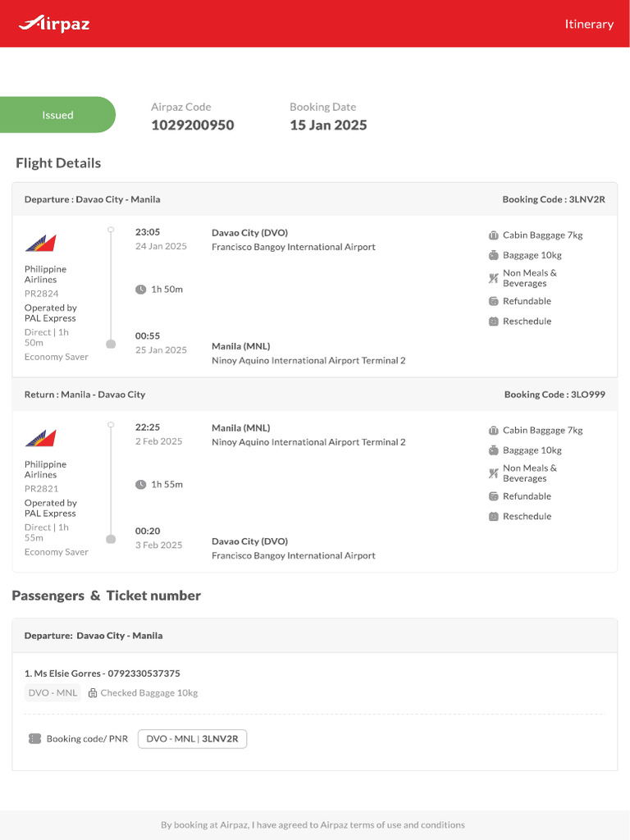The width and height of the screenshot is (630, 840).
Task: Click the Baggage 10kg icon for departure
Action: (494, 255)
